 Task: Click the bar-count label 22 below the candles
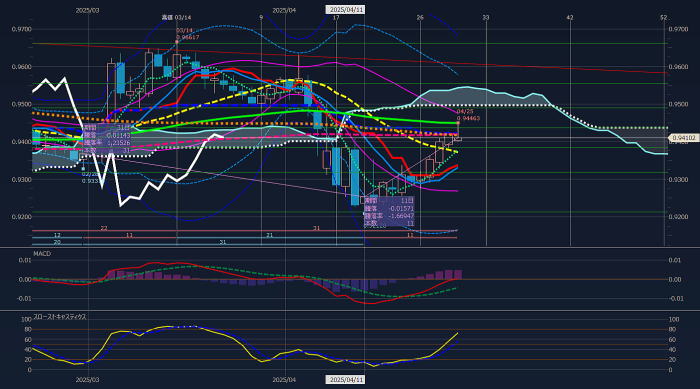104,228
